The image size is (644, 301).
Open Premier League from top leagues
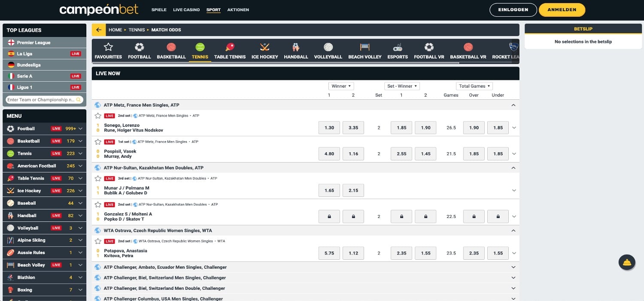tap(45, 43)
